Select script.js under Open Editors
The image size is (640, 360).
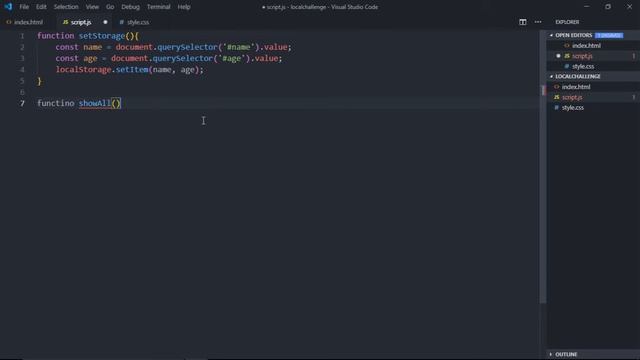582,56
